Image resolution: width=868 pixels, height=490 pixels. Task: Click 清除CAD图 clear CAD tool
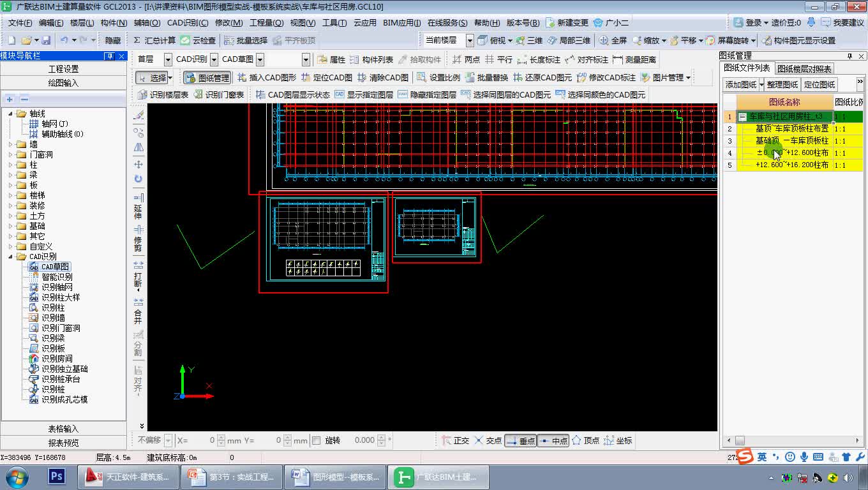pyautogui.click(x=383, y=77)
